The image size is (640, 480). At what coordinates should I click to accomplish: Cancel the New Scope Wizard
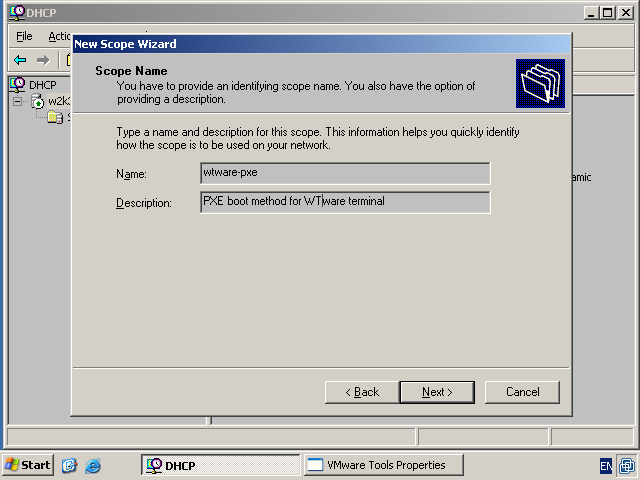(x=522, y=392)
